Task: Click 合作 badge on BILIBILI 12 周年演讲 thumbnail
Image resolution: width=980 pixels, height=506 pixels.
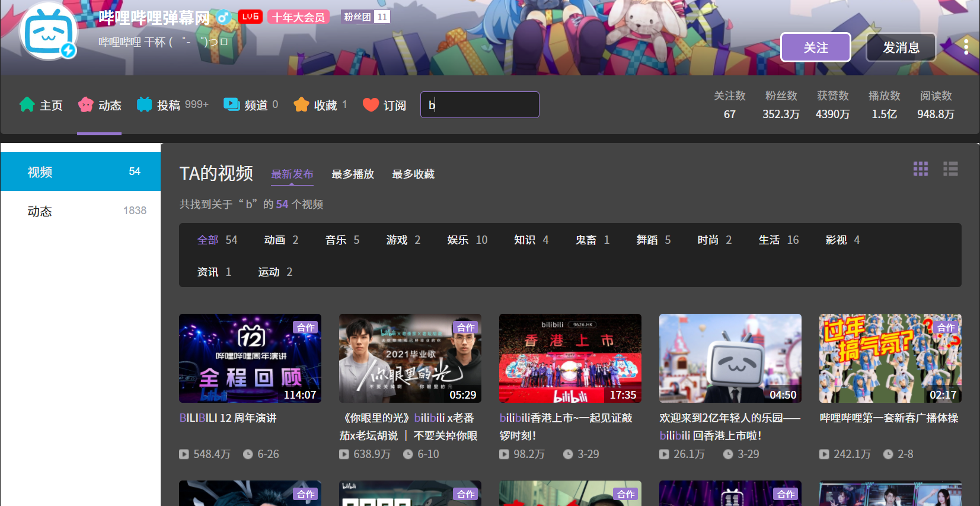Action: pyautogui.click(x=305, y=327)
